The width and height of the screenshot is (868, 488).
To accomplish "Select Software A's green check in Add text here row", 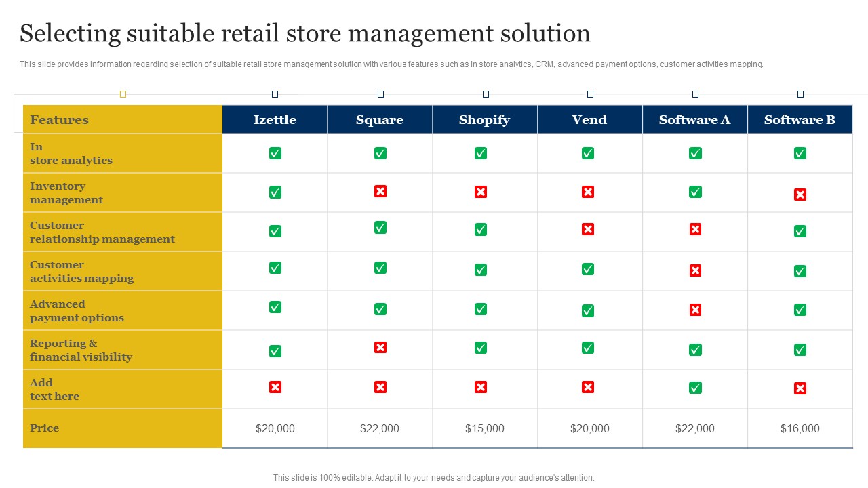I will [x=695, y=388].
